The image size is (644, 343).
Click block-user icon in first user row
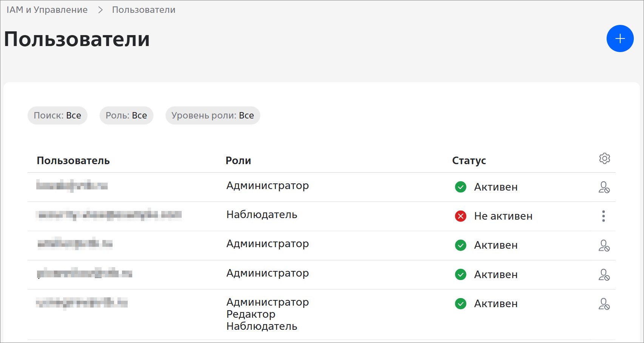pos(604,187)
